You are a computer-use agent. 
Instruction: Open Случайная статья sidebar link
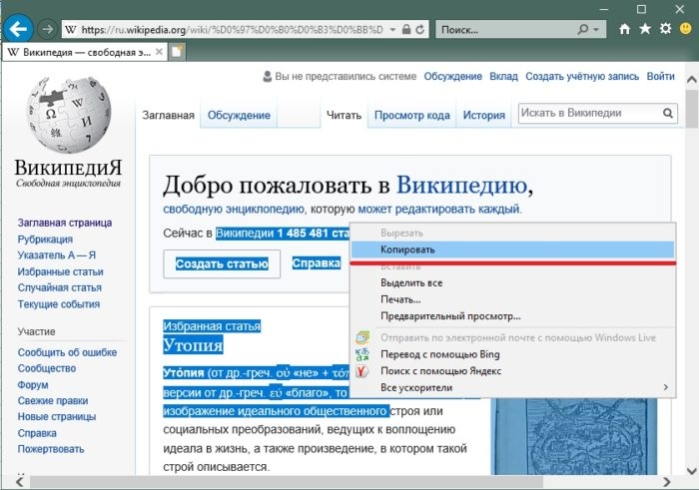point(59,288)
